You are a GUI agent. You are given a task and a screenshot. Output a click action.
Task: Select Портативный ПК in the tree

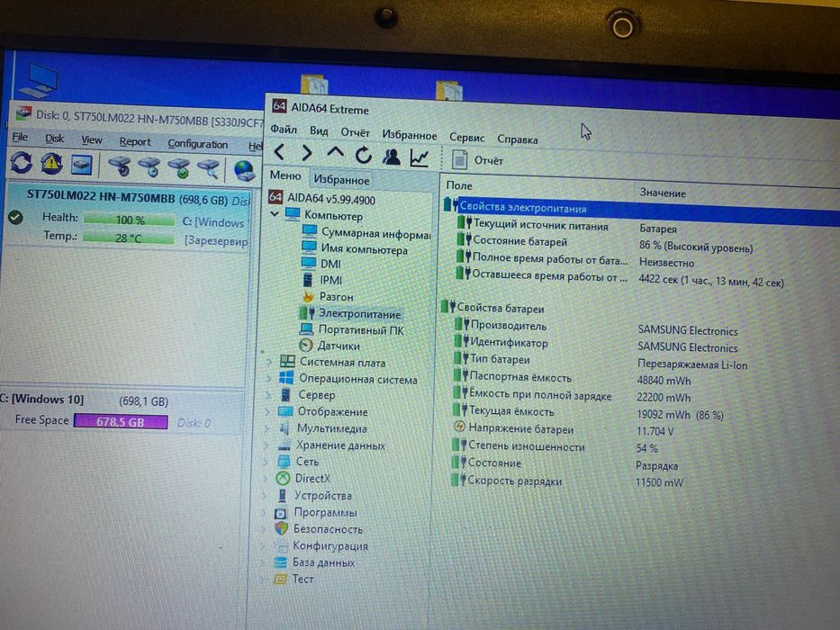[351, 330]
